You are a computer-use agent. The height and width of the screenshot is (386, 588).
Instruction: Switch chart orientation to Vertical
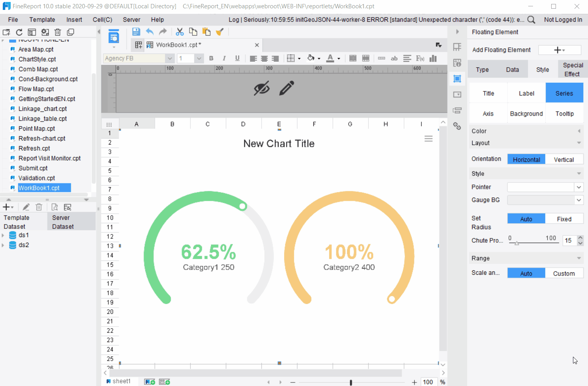564,159
